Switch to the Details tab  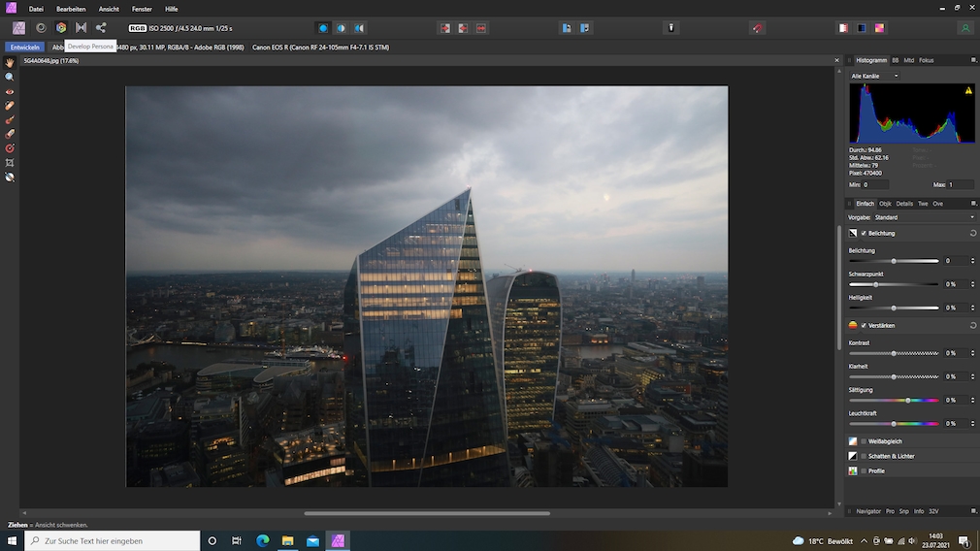(904, 203)
